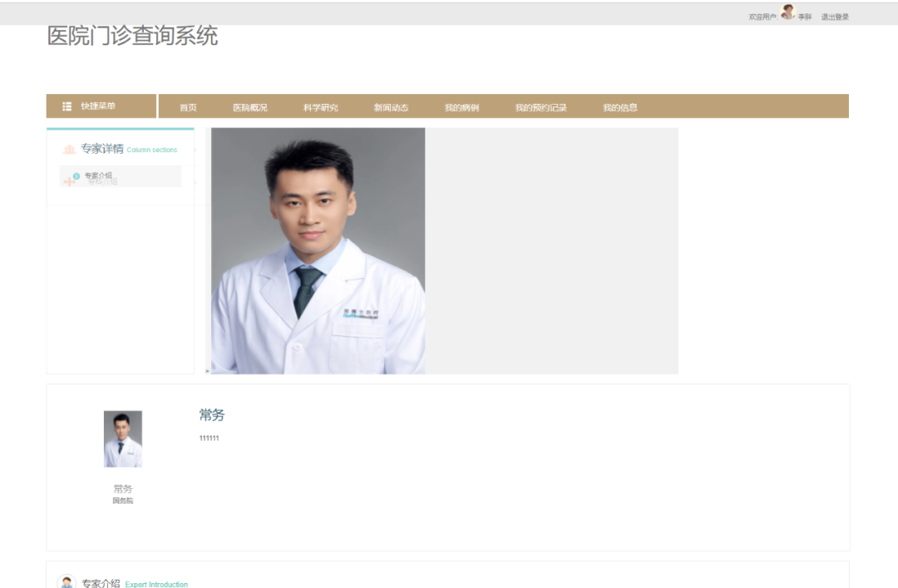Open 我的预约记录 menu item

[x=540, y=107]
